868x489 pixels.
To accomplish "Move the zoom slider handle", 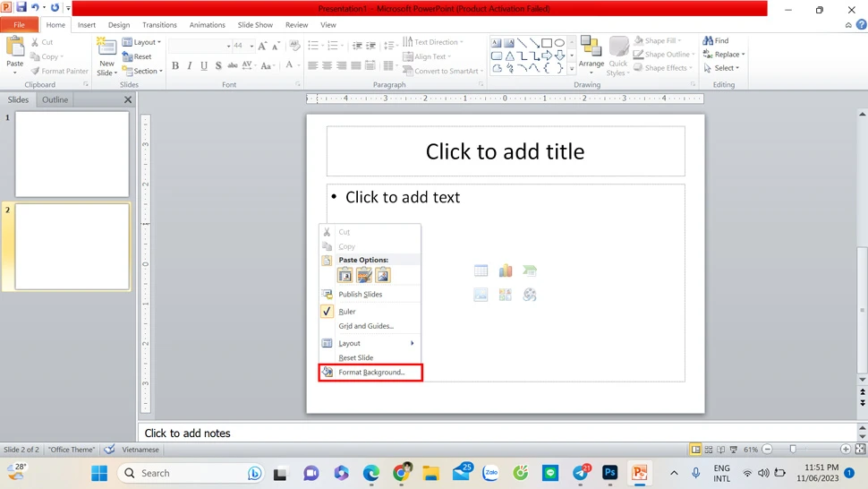I will tap(793, 449).
